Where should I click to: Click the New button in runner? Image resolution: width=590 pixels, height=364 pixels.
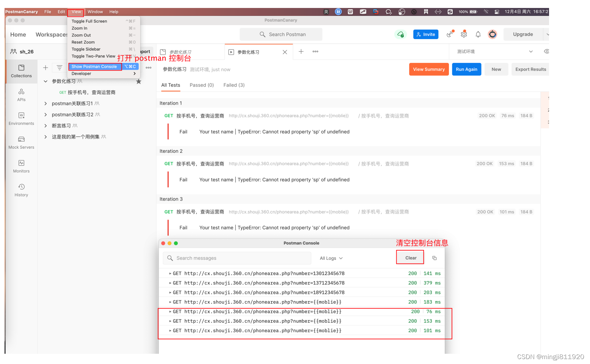(x=496, y=69)
